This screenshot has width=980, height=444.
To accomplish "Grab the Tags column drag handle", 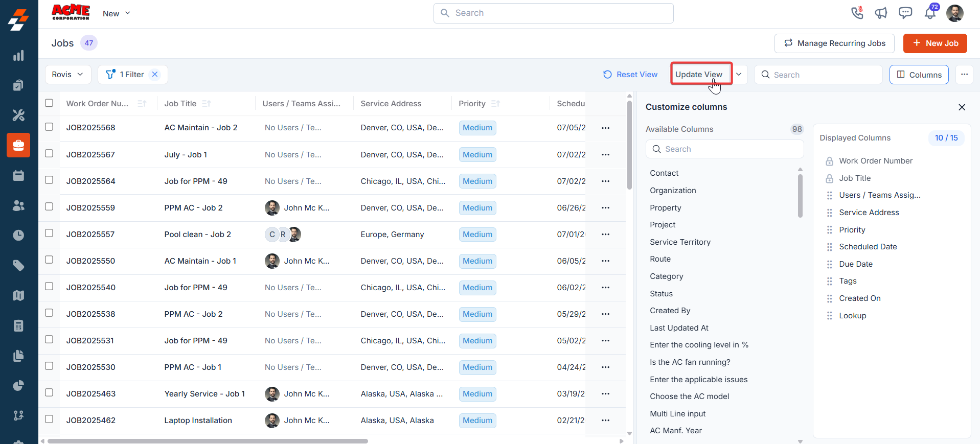I will 829,281.
